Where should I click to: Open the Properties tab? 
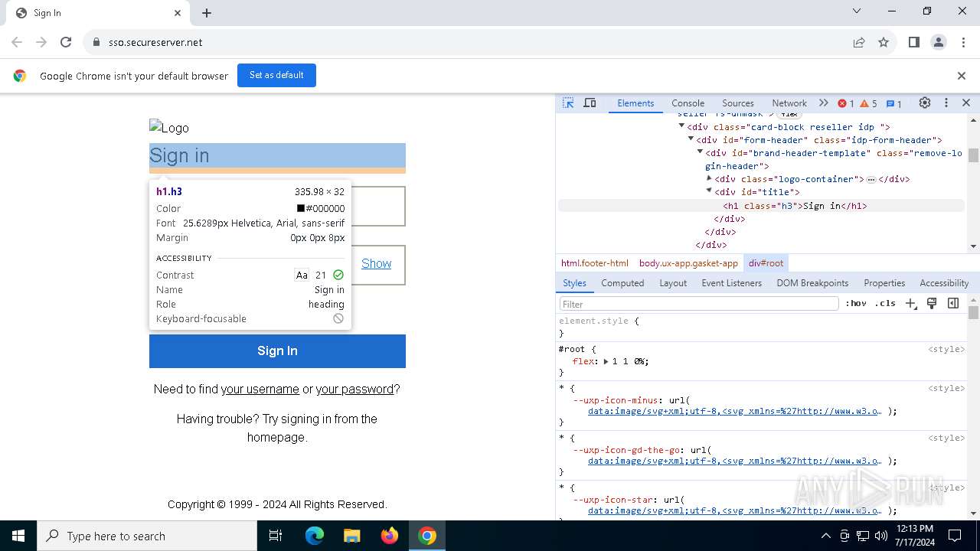coord(884,283)
